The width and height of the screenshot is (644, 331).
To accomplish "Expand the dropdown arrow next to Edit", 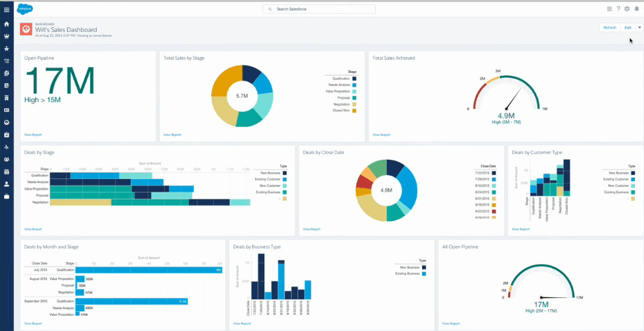I will coord(640,28).
